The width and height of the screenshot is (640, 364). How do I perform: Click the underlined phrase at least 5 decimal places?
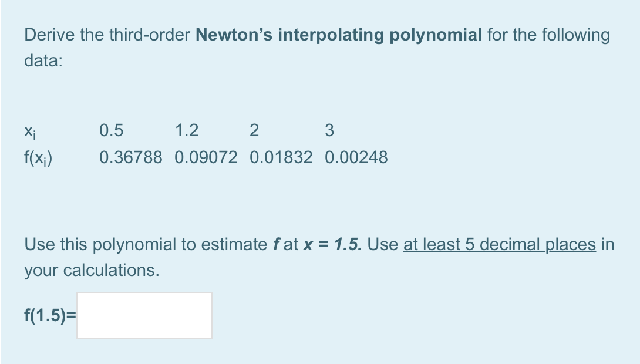point(498,244)
